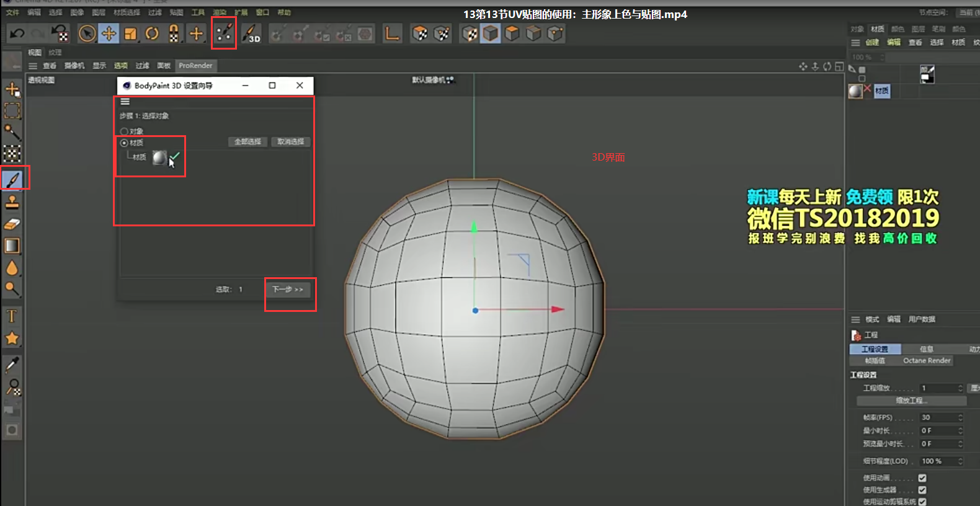The image size is (980, 506).
Task: Adjust the 帧率(FPS) spinner arrows
Action: point(960,417)
